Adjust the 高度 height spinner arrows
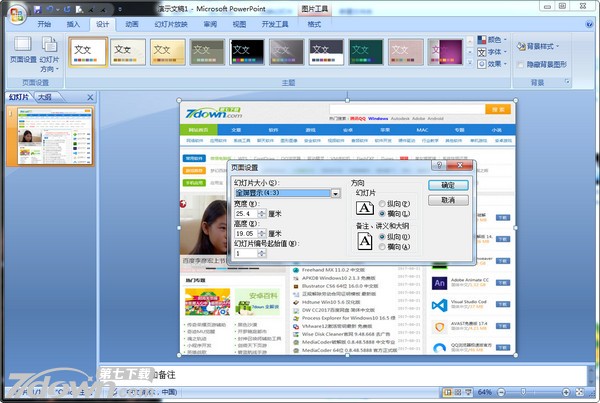Image resolution: width=600 pixels, height=403 pixels. (262, 233)
